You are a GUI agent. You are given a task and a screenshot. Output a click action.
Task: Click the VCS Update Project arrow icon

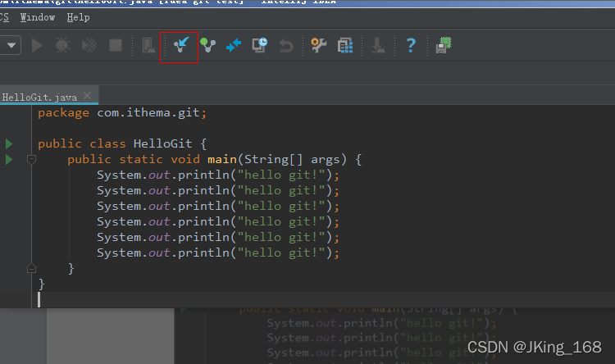pos(181,45)
